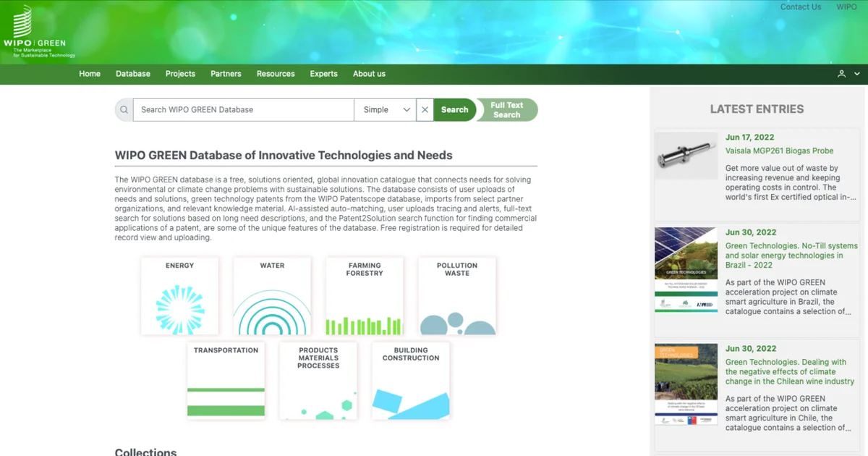868x456 pixels.
Task: Clear the search with the X icon
Action: pos(425,110)
